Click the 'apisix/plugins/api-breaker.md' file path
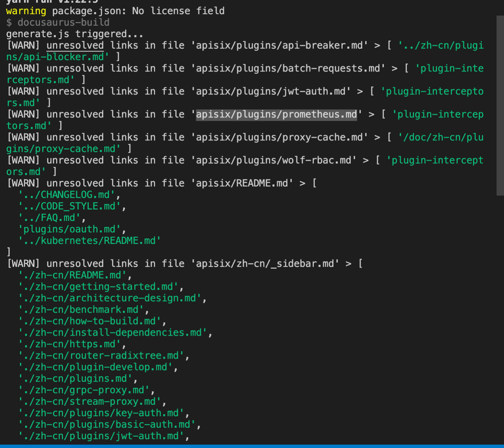504x448 pixels. [x=279, y=45]
